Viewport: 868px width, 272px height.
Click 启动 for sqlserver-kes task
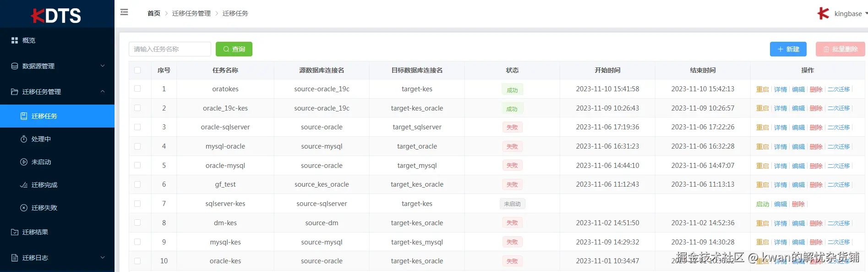pyautogui.click(x=763, y=204)
